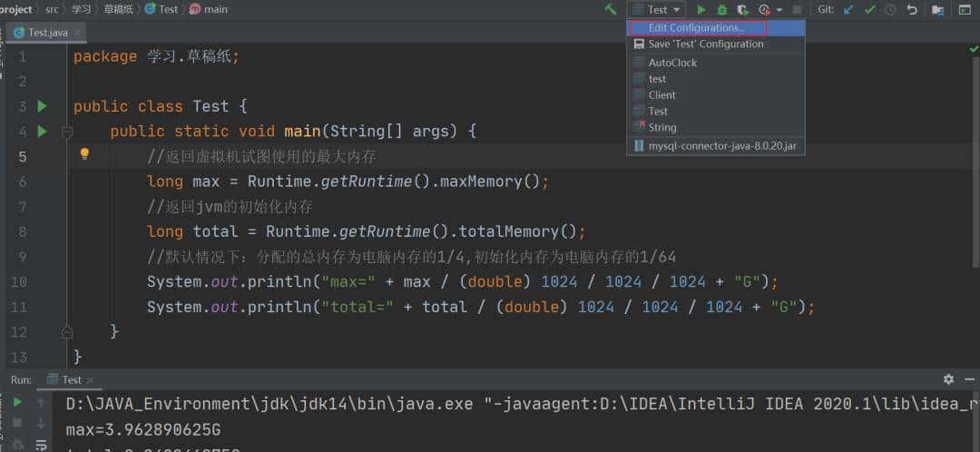The image size is (980, 452).
Task: Collapse the main method fold marker
Action: click(x=66, y=132)
